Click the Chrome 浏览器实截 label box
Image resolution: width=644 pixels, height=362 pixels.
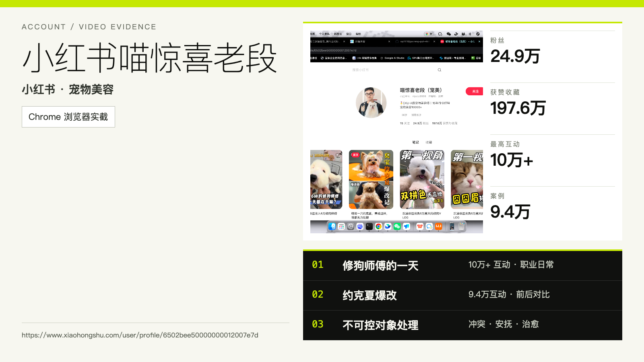click(x=68, y=117)
